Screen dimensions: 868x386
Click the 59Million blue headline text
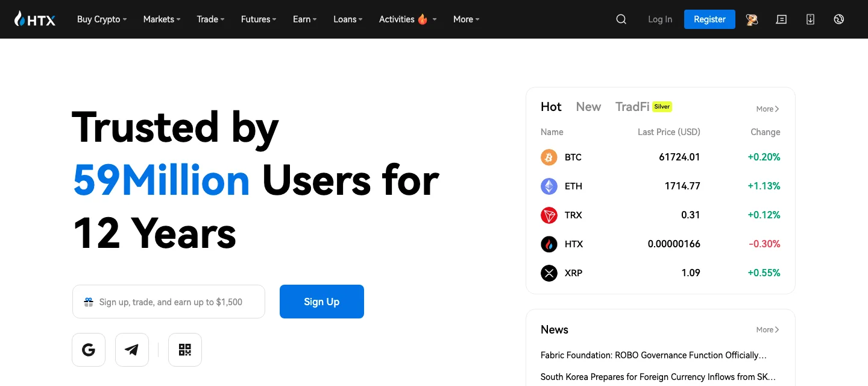[162, 180]
